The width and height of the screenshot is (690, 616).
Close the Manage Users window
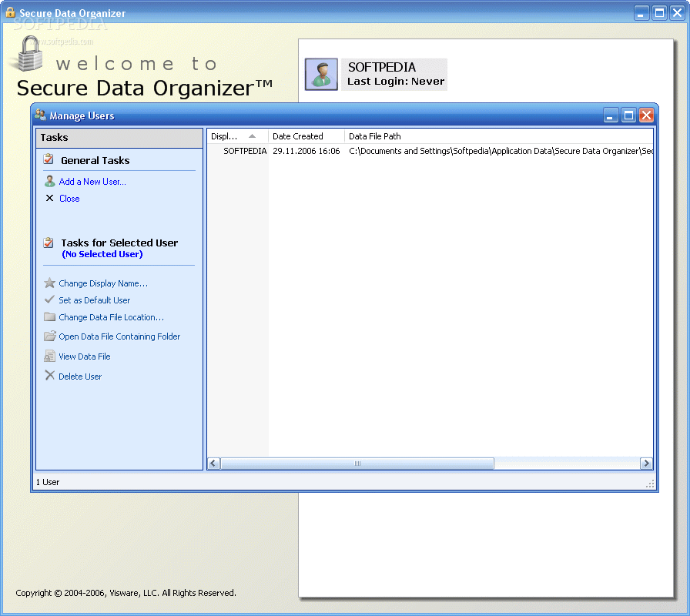(x=646, y=115)
